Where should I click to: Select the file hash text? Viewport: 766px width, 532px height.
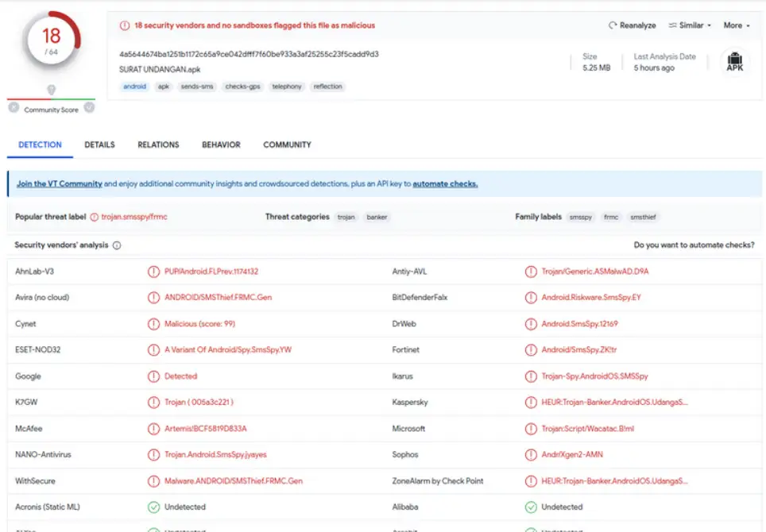[249, 54]
